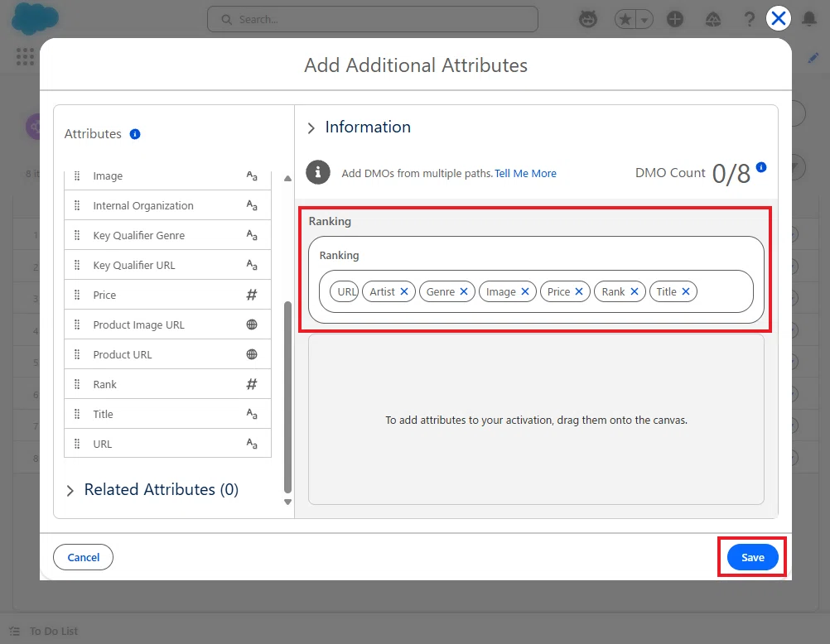
Task: Click the globe icon for Product Image URL
Action: [x=252, y=324]
